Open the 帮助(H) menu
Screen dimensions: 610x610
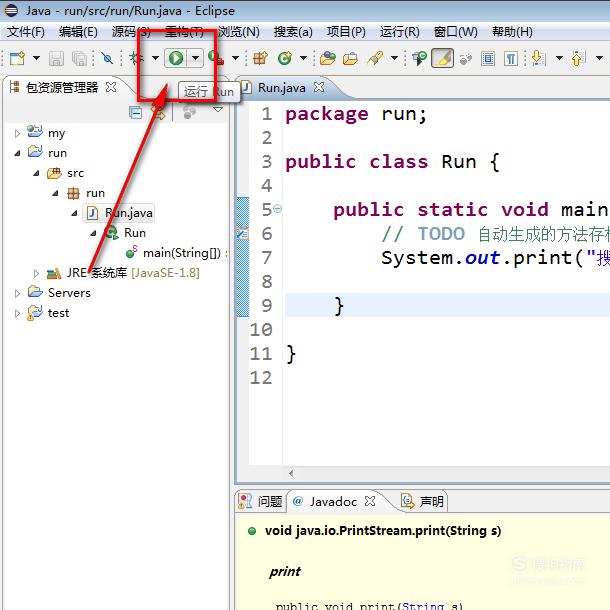tap(512, 32)
